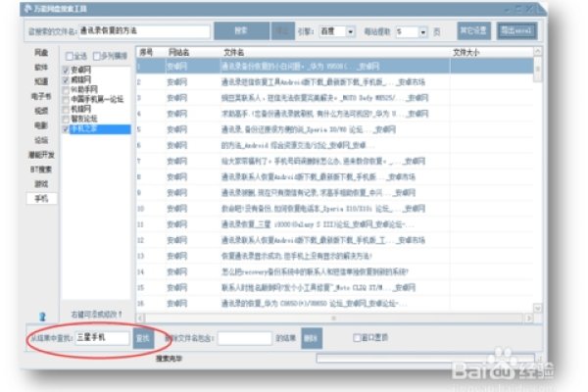Select result row 4 starting with 求助高手
The image size is (588, 392).
[x=334, y=114]
